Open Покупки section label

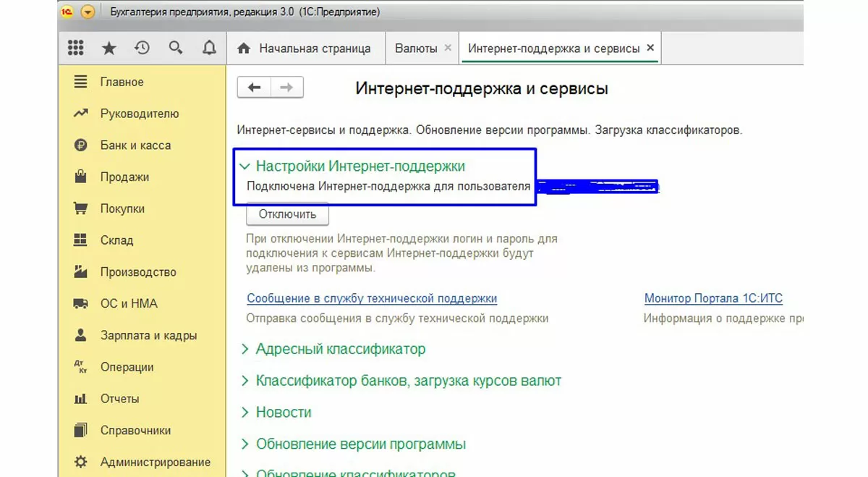[122, 208]
